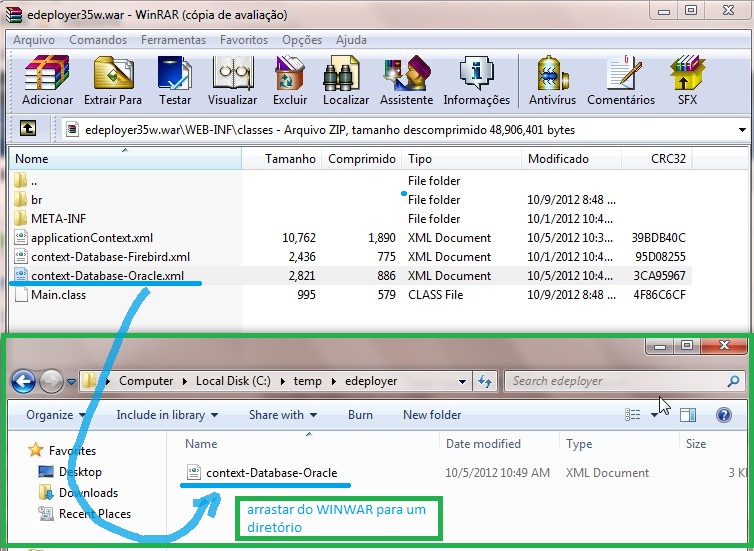Sort archive list by CRC32 column
Screen dimensions: 754x551
[x=657, y=159]
